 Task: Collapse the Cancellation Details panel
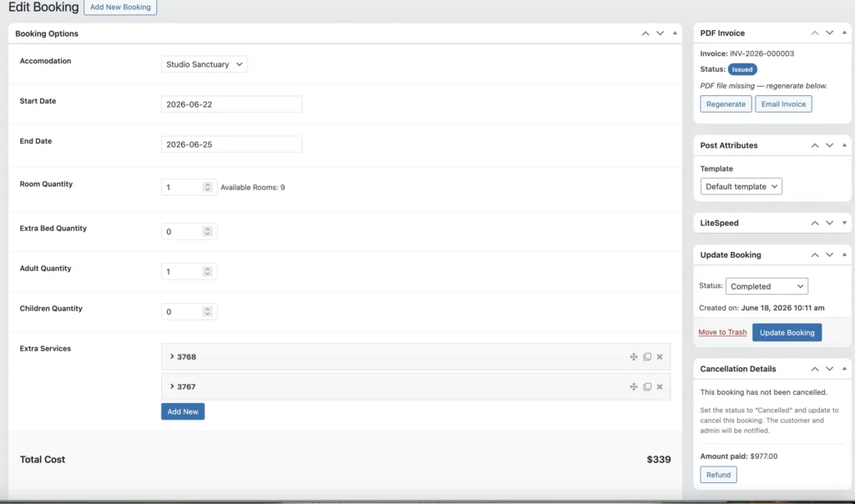pyautogui.click(x=844, y=369)
